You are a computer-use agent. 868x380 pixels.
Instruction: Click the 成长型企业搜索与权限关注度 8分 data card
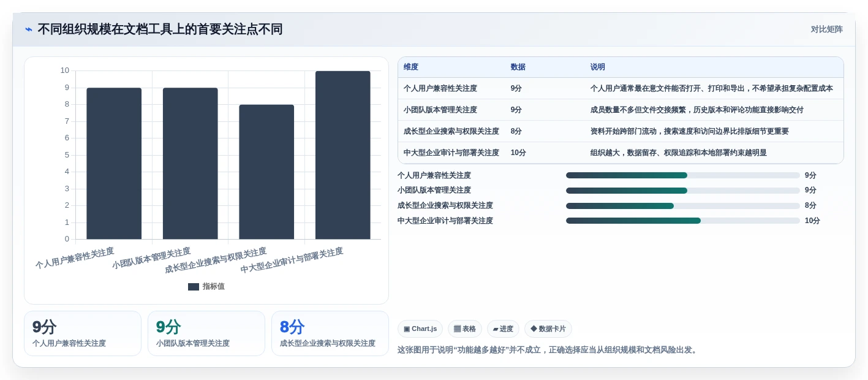point(330,333)
